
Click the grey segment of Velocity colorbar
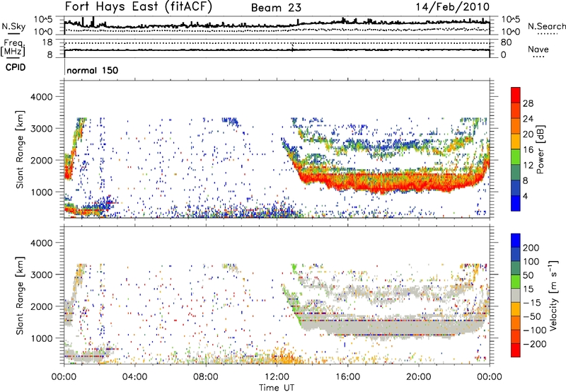[516, 295]
